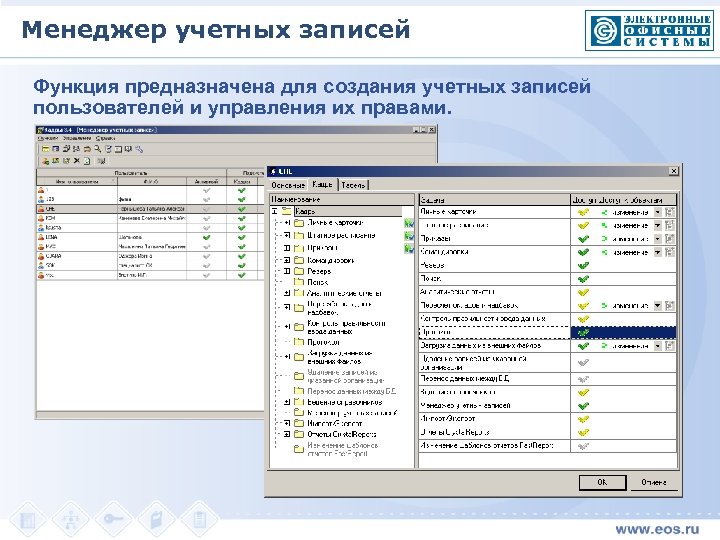Open Управление menu in Кадры window

pos(77,138)
